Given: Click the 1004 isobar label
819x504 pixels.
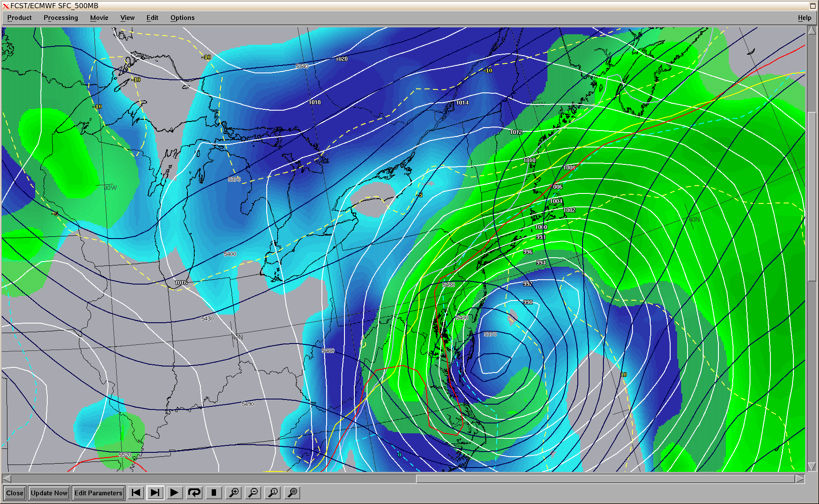Looking at the screenshot, I should pyautogui.click(x=556, y=201).
